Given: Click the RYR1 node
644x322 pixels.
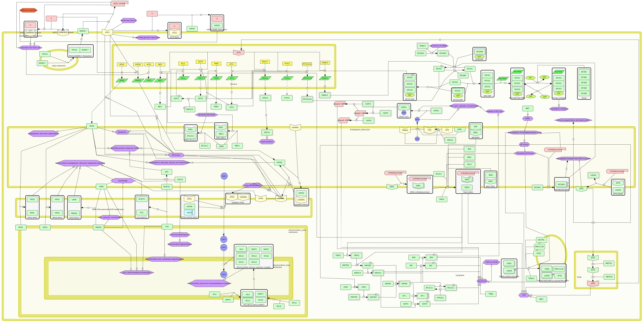Looking at the screenshot, I should click(460, 130).
